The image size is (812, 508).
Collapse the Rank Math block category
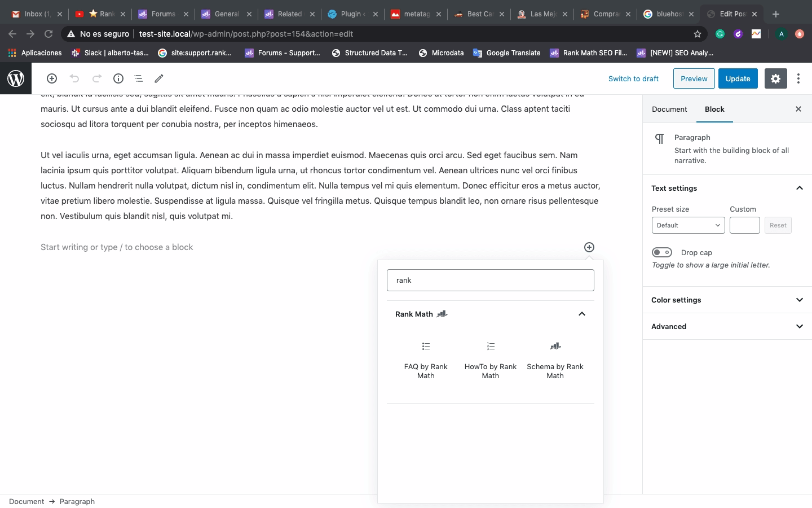click(x=582, y=314)
